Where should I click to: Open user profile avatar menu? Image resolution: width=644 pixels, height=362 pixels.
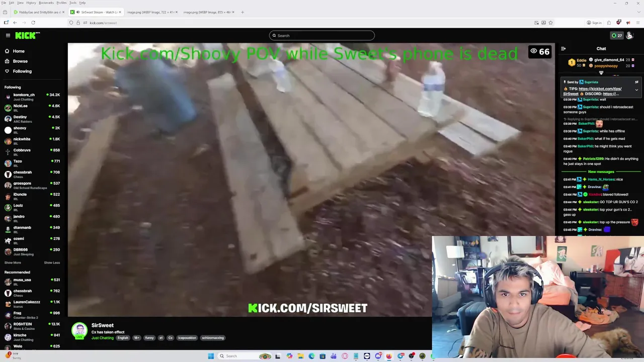[629, 36]
